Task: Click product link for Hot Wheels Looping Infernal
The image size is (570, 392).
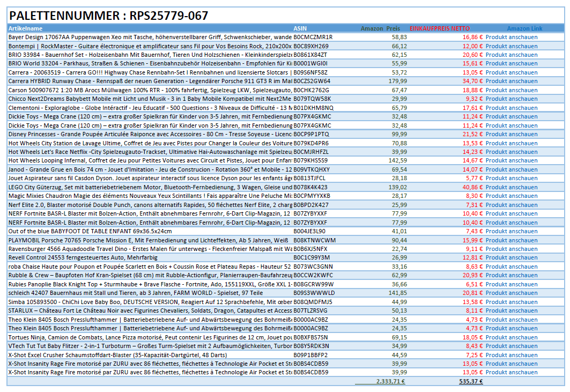Action: coord(511,161)
